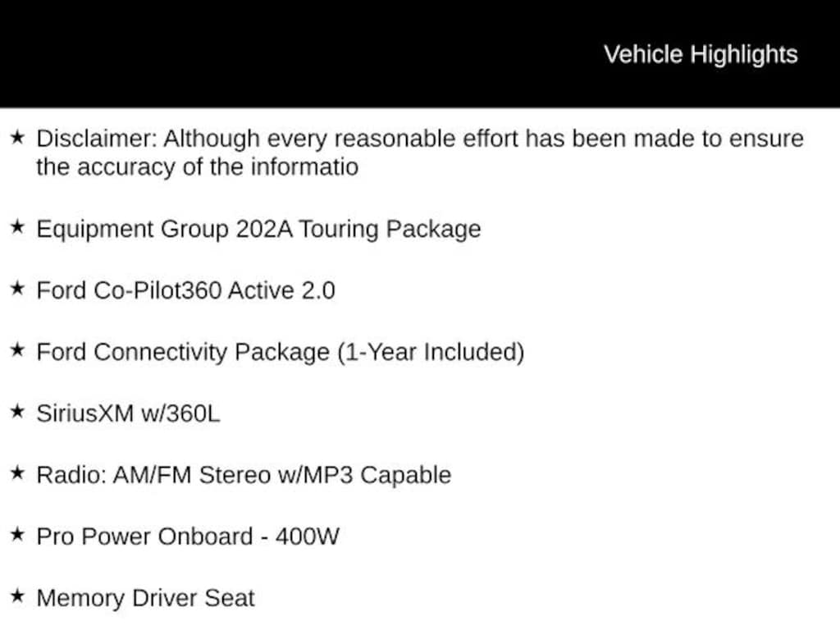The height and width of the screenshot is (630, 840).
Task: Select Equipment Group 202A Touring Package text
Action: click(258, 230)
